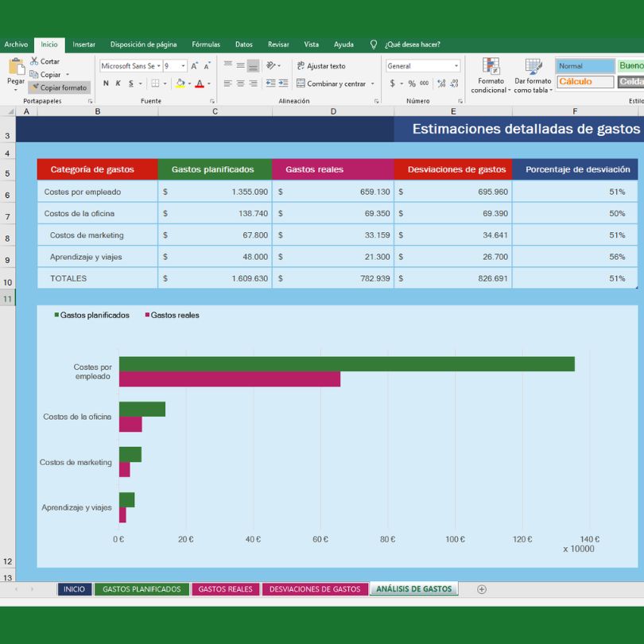Open Combinar y centrar dropdown arrow

coord(372,83)
